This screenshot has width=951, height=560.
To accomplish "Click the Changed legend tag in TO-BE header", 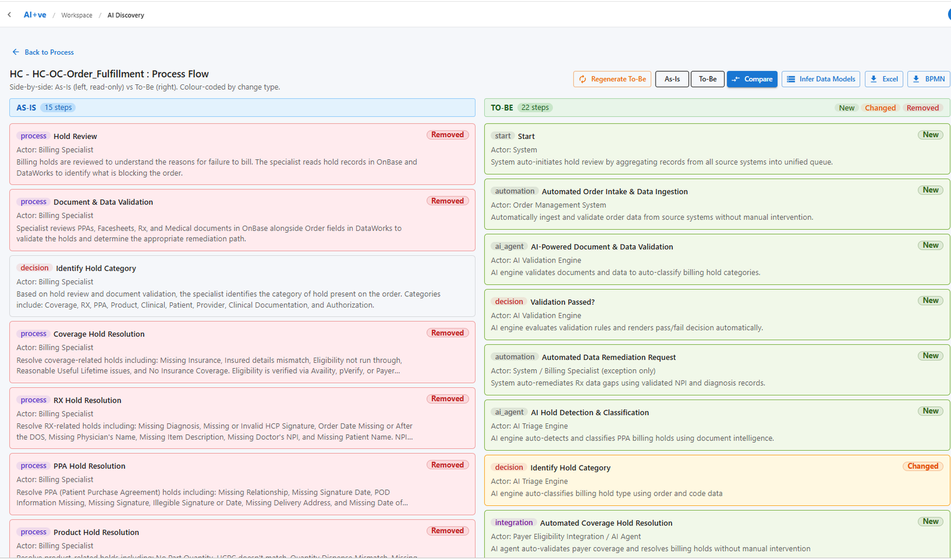I will (880, 108).
